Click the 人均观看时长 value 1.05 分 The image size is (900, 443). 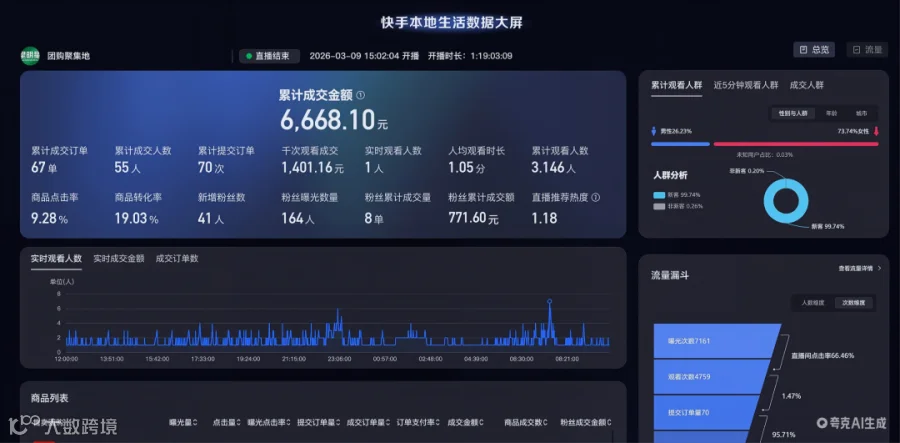(467, 168)
